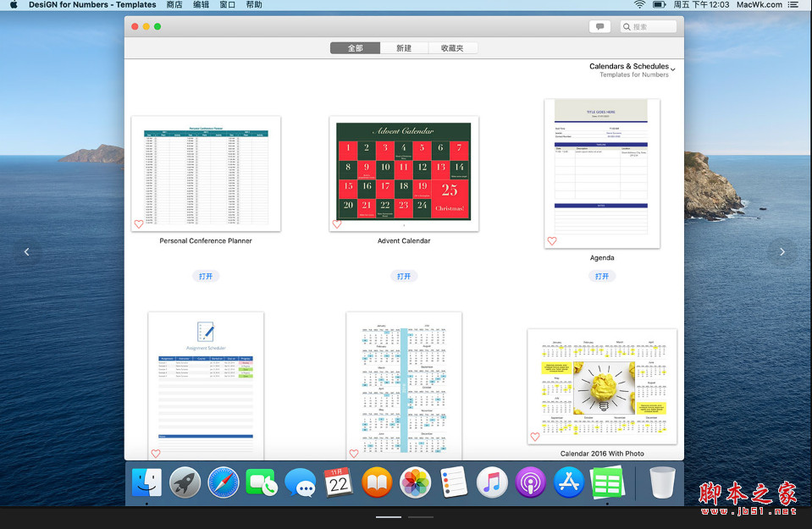Open the 窗口 menu
812x529 pixels.
pos(227,5)
